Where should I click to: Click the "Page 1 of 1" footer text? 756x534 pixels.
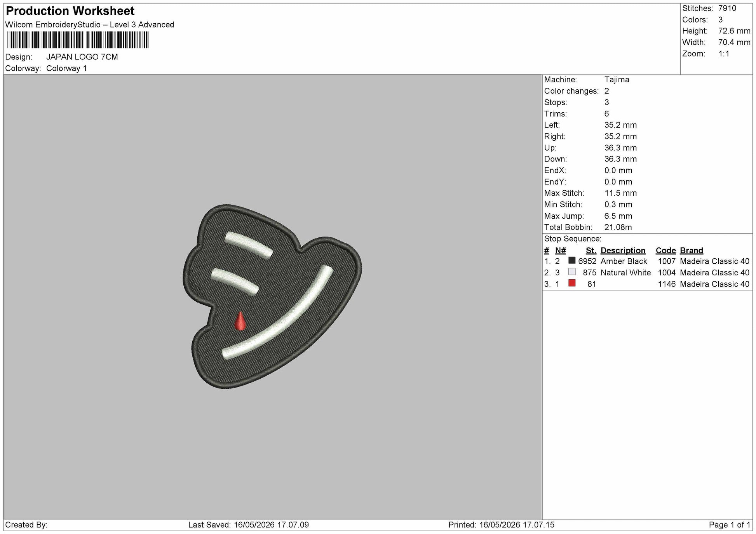pos(730,525)
